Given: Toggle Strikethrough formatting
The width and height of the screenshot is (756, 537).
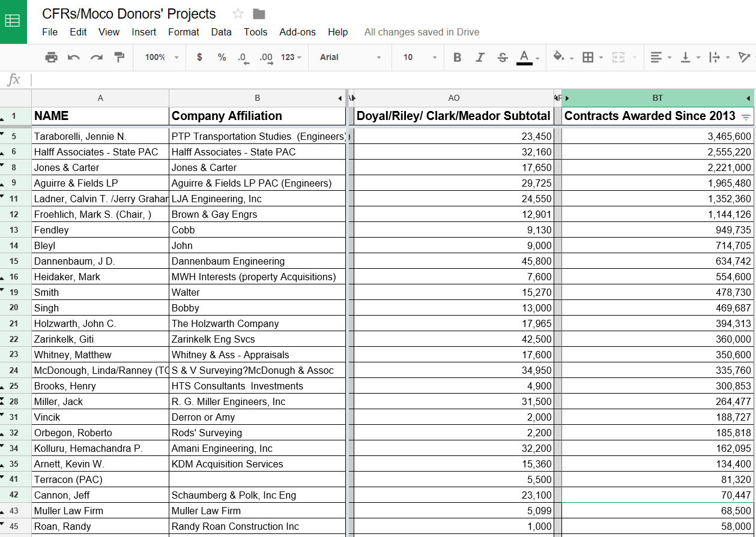Looking at the screenshot, I should click(503, 57).
